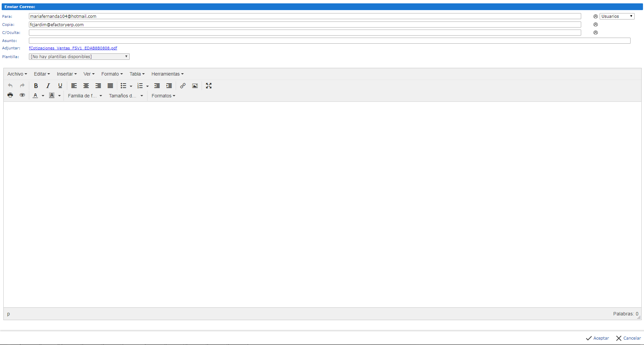Open the Editar menu
This screenshot has height=345, width=644.
(42, 74)
